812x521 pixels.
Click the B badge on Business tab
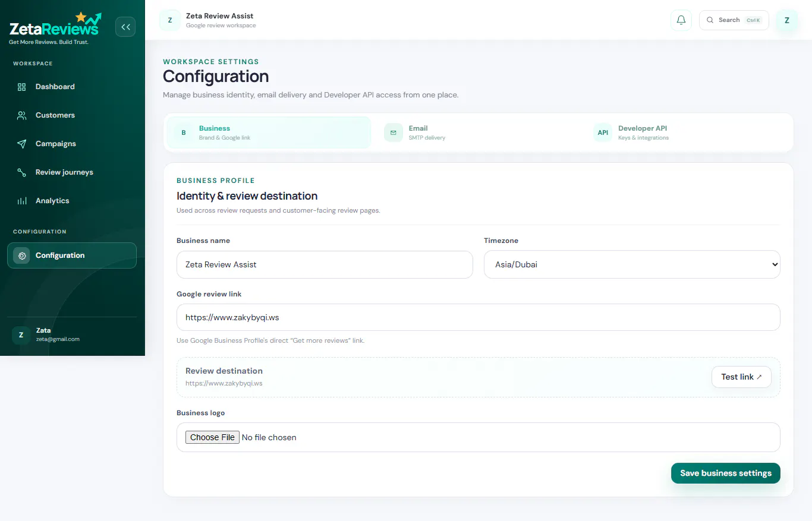(x=184, y=132)
